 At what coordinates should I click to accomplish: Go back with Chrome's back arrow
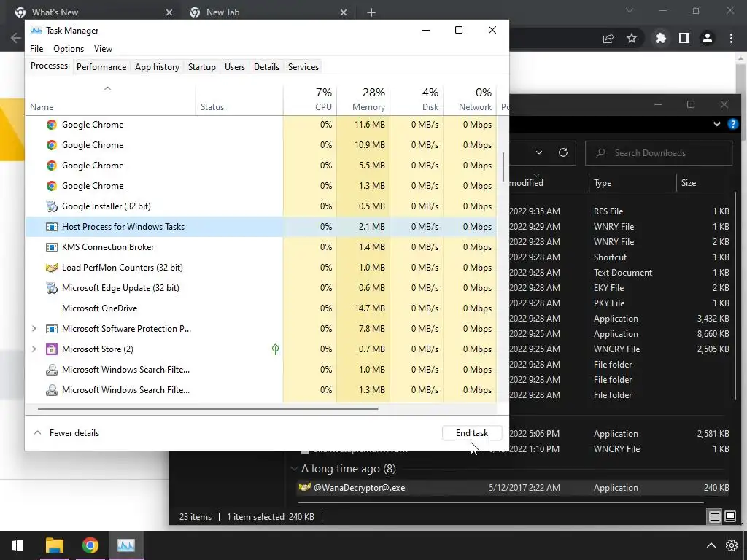[16, 38]
